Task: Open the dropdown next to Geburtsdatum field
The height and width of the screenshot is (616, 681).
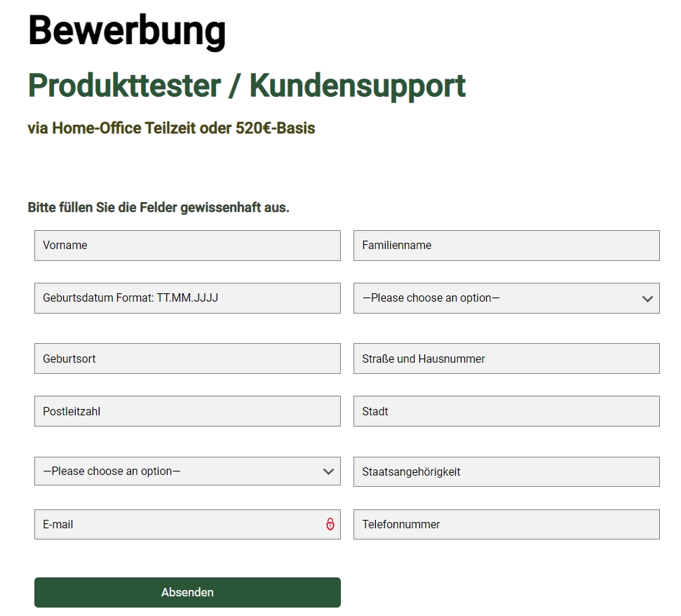Action: pyautogui.click(x=506, y=298)
